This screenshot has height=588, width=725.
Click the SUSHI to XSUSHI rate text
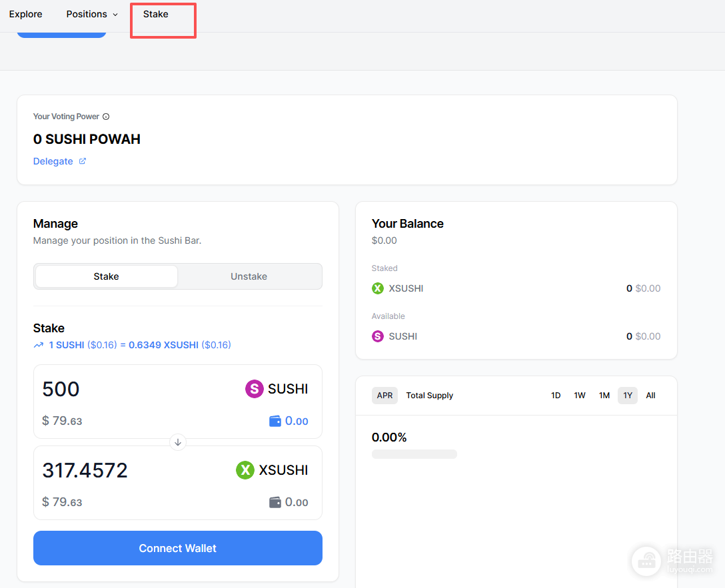[x=140, y=345]
